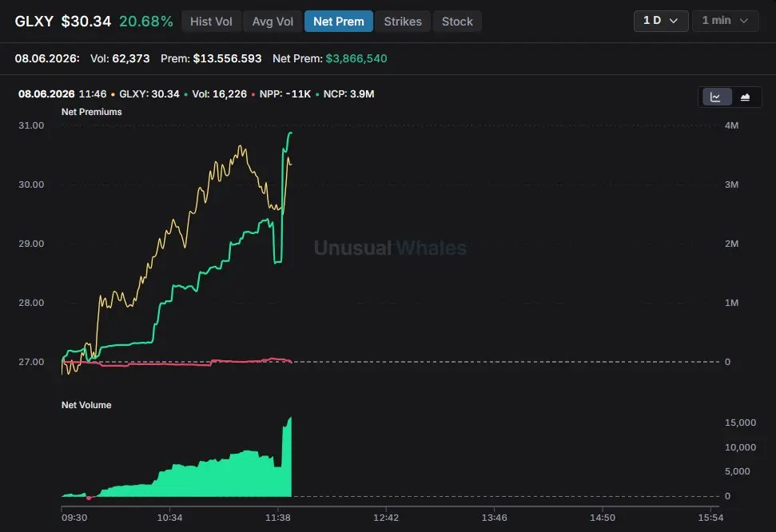This screenshot has width=776, height=532.
Task: Click the Vol 62,373 value
Action: pyautogui.click(x=130, y=58)
